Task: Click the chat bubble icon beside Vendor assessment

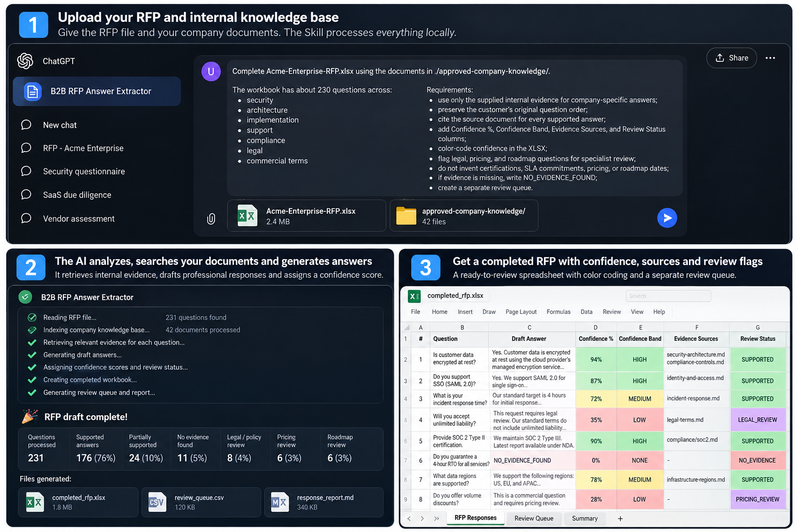Action: [26, 218]
